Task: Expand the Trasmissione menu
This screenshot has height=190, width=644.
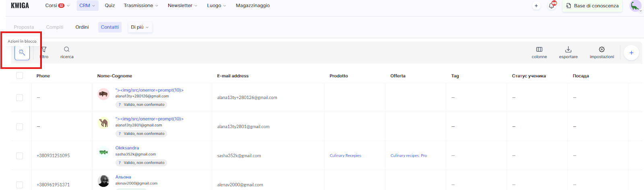Action: click(140, 6)
